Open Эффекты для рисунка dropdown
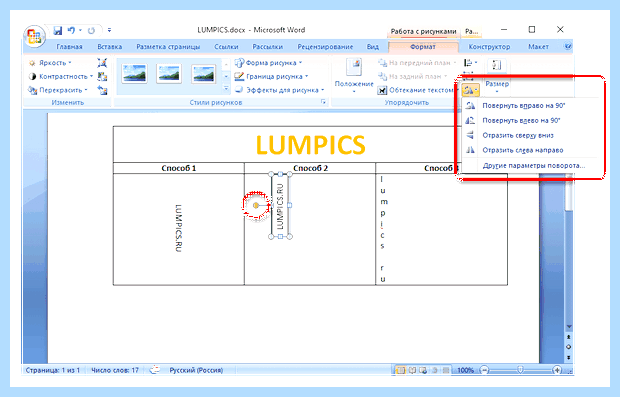This screenshot has height=397, width=620. [x=280, y=90]
